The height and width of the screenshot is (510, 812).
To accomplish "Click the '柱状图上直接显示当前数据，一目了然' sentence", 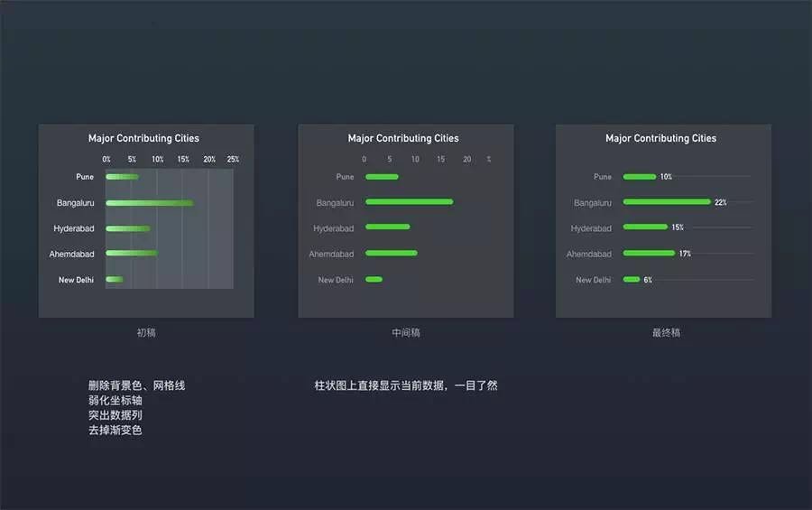I will 406,385.
